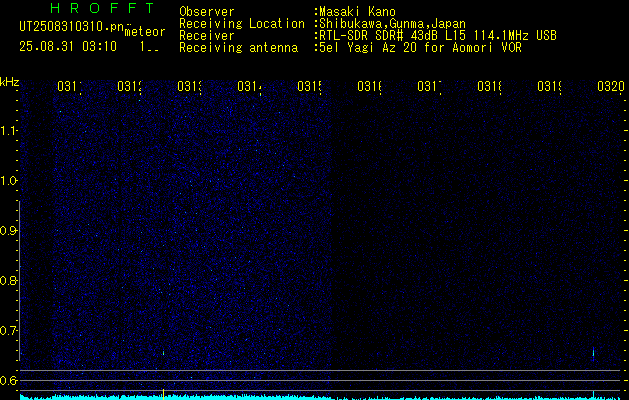629x400 pixels.
Task: Click the Receiving antenna label
Action: click(x=238, y=48)
